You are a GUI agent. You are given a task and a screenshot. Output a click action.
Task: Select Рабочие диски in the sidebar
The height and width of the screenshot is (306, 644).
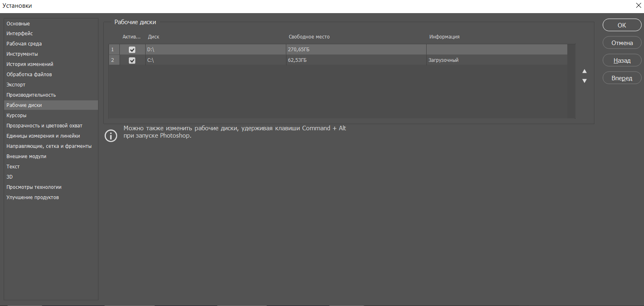[51, 105]
